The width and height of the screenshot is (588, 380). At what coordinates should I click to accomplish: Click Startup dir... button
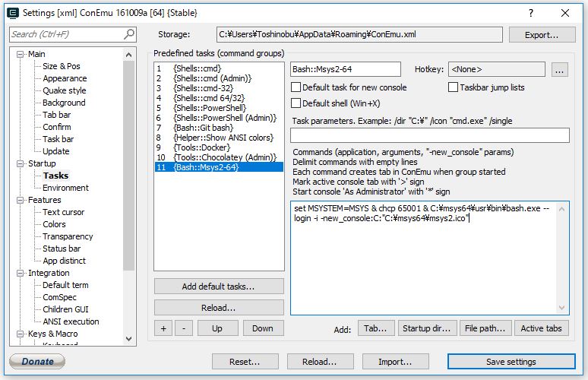[x=427, y=328]
